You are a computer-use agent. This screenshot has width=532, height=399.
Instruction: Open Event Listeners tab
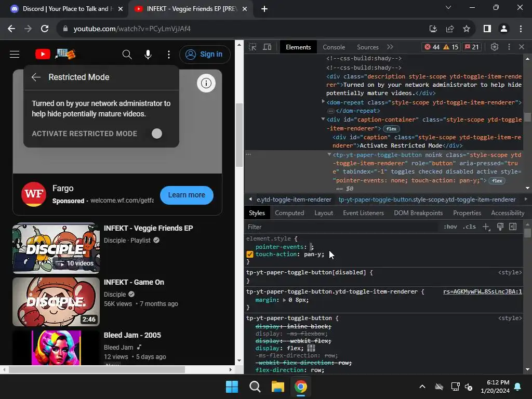[363, 213]
